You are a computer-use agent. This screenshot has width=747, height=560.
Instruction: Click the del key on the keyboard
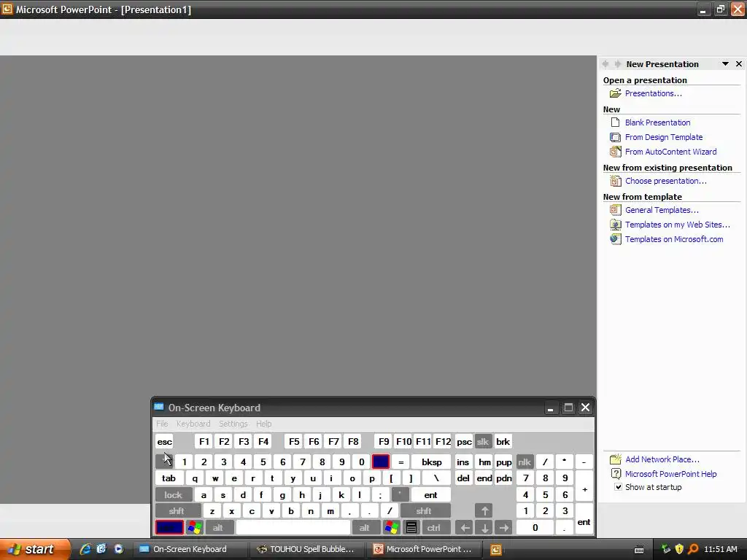463,478
